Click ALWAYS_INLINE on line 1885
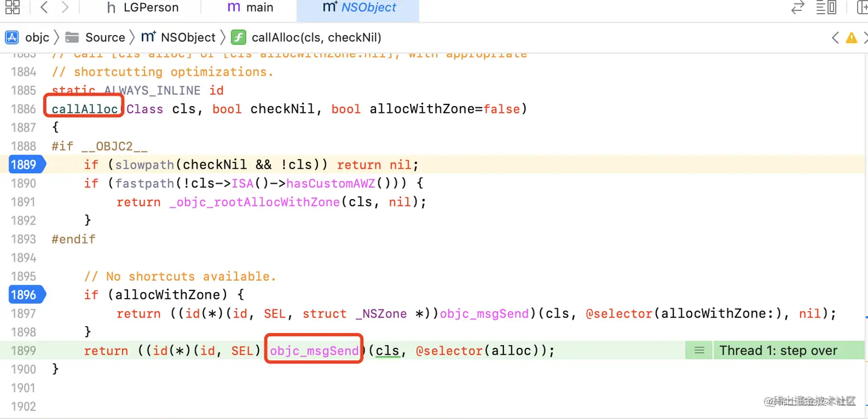 point(152,91)
